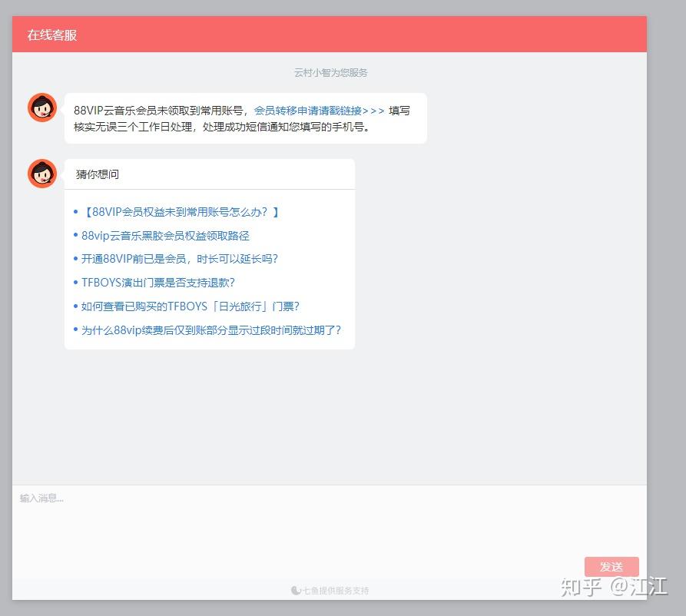The width and height of the screenshot is (686, 616).
Task: Click the bot avatar beside 猜你想问
Action: tap(42, 174)
